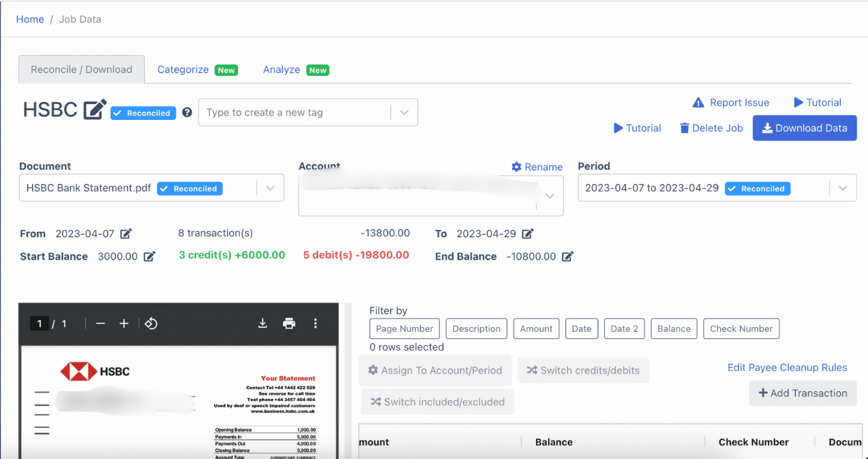This screenshot has width=868, height=459.
Task: Toggle the Check Number filter
Action: coord(741,329)
